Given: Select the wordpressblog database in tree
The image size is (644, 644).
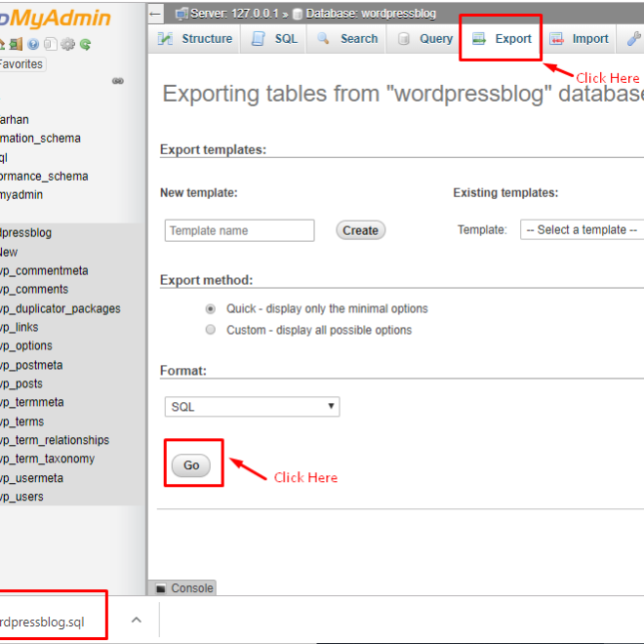Looking at the screenshot, I should [x=26, y=233].
